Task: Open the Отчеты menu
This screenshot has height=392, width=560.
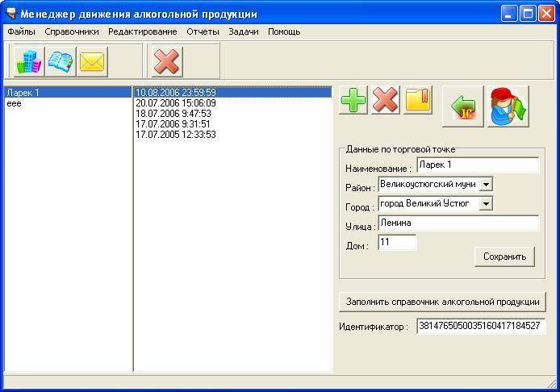Action: coord(203,31)
